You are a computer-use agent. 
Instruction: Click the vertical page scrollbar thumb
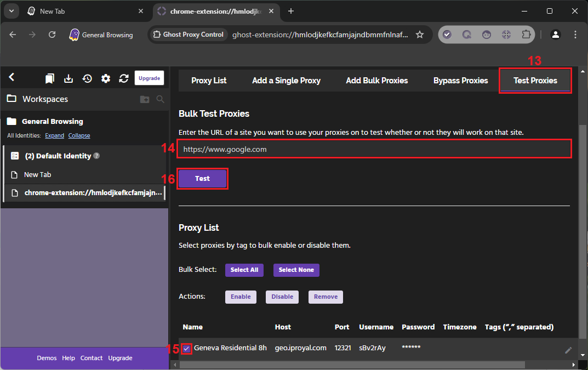coord(582,232)
